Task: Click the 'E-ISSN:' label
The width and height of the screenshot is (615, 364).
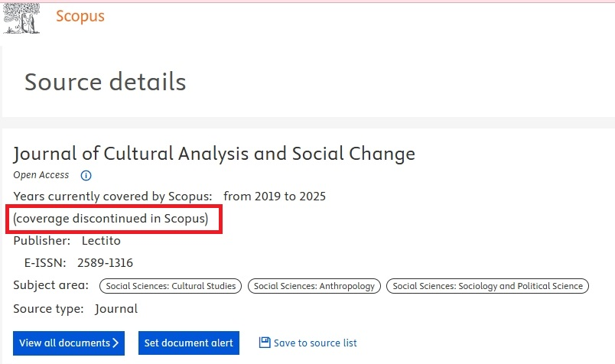Action: click(45, 263)
